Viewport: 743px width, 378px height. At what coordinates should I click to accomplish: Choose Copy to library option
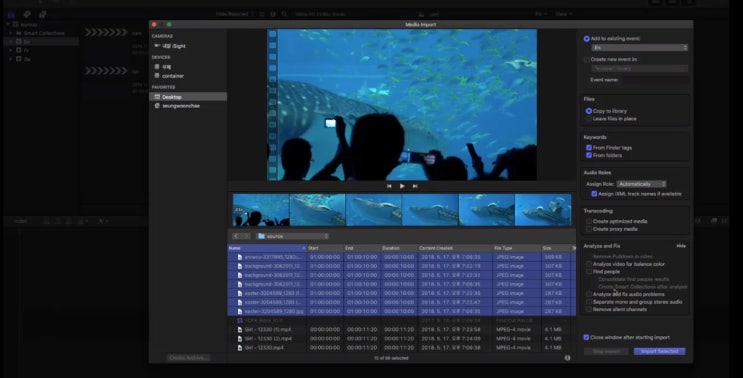(x=589, y=111)
